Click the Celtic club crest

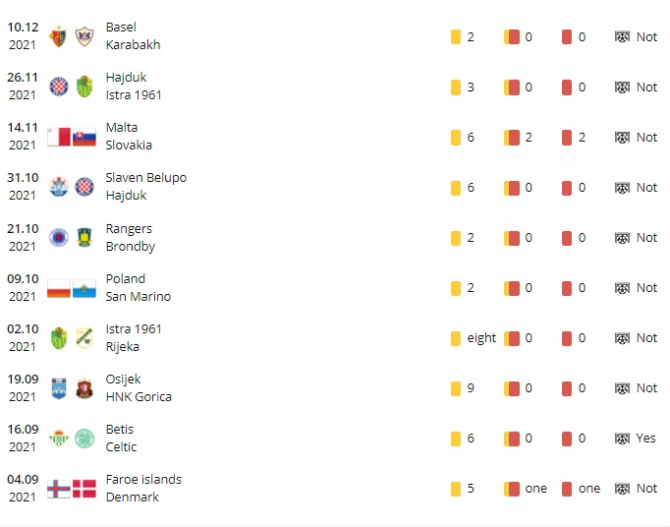coord(84,438)
